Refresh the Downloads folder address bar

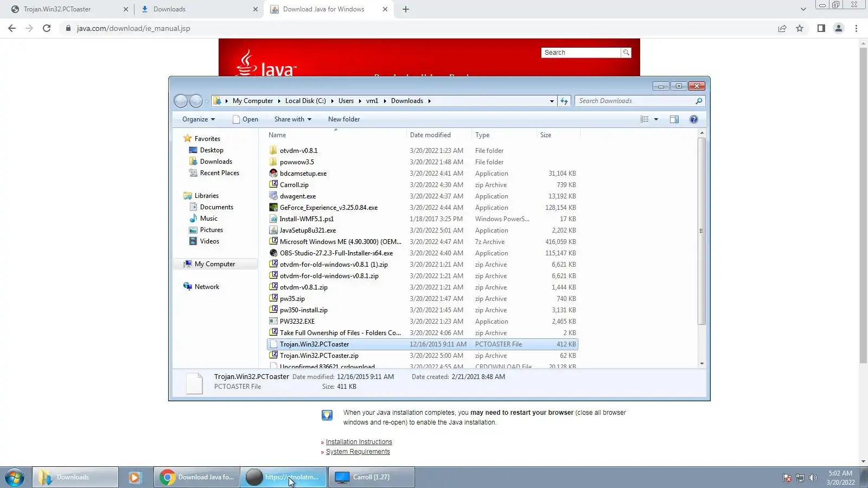coord(564,101)
